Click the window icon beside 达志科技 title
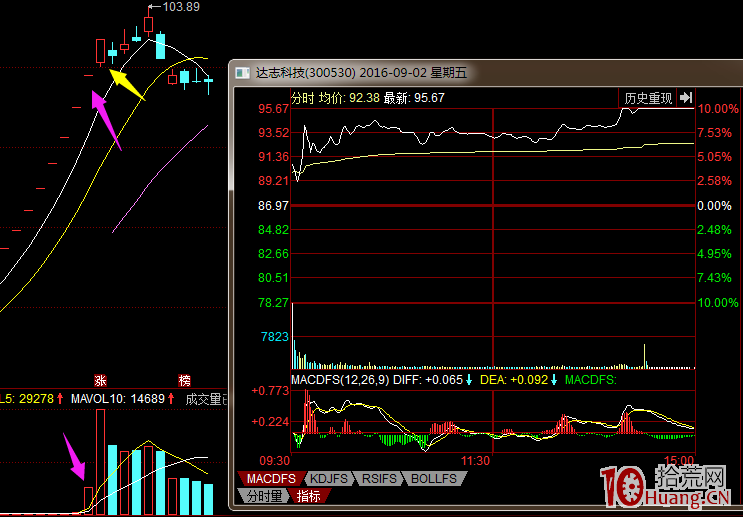743x517 pixels. tap(243, 73)
